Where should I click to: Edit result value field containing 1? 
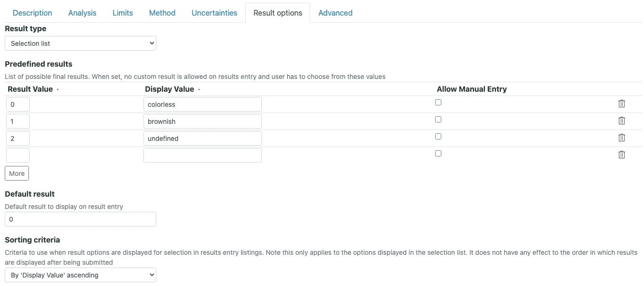[18, 121]
